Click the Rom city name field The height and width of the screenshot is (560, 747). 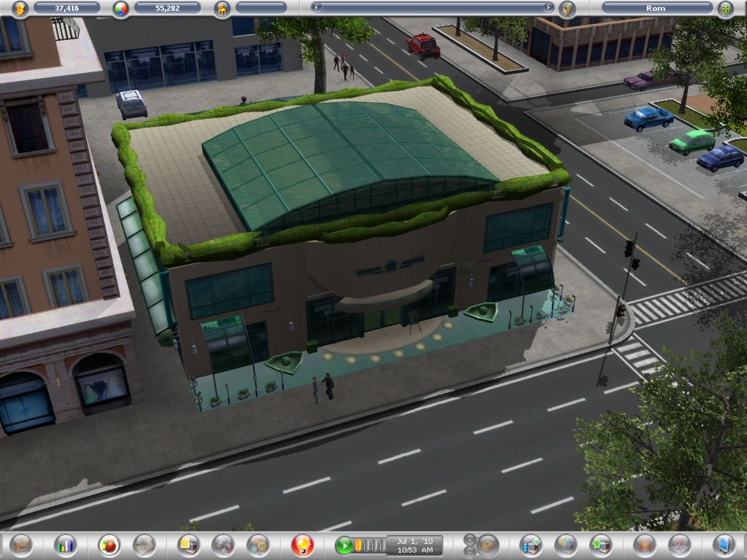pyautogui.click(x=656, y=8)
